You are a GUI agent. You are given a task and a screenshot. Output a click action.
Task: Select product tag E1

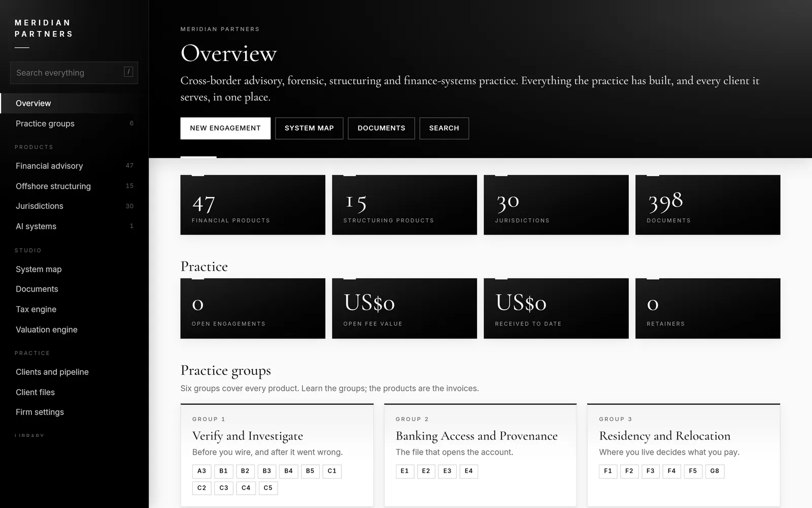[x=404, y=471]
